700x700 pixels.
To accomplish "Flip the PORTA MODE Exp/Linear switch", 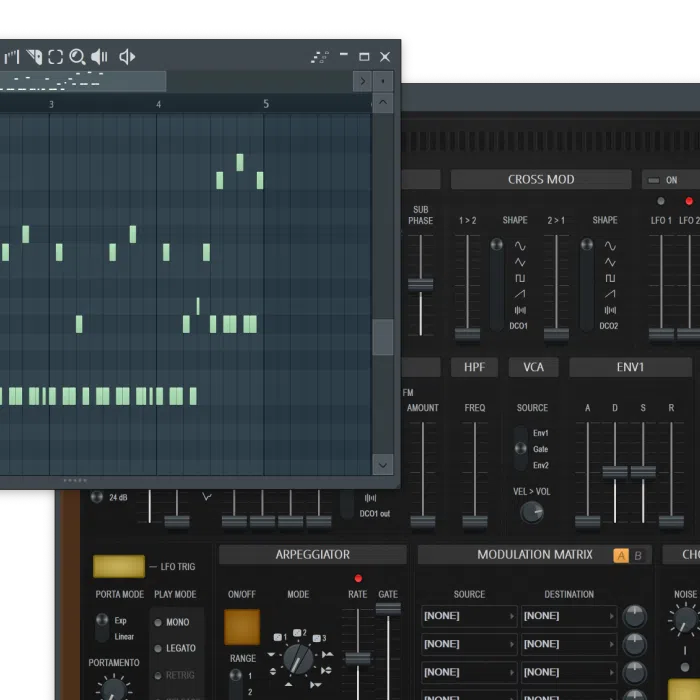I will (102, 628).
